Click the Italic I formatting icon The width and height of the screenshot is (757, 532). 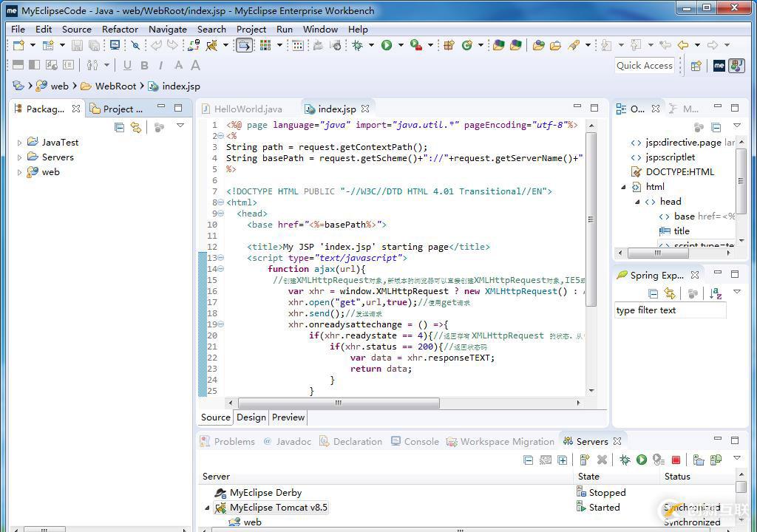[x=160, y=66]
